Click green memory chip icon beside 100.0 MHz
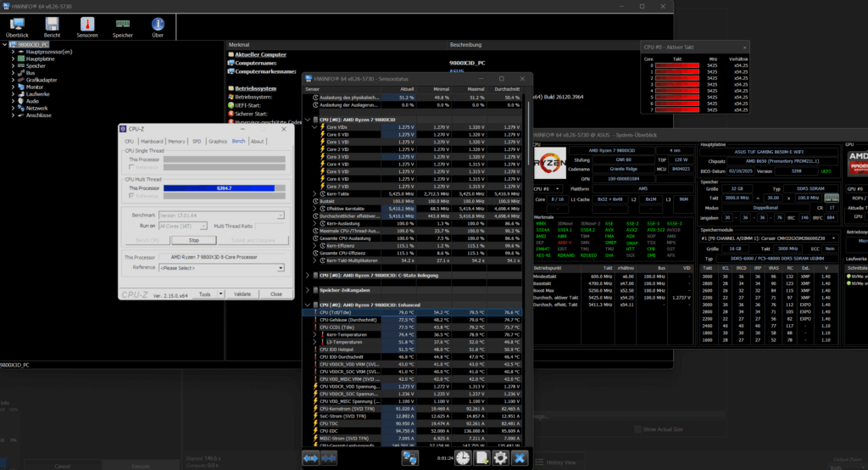868x470 pixels. [831, 198]
